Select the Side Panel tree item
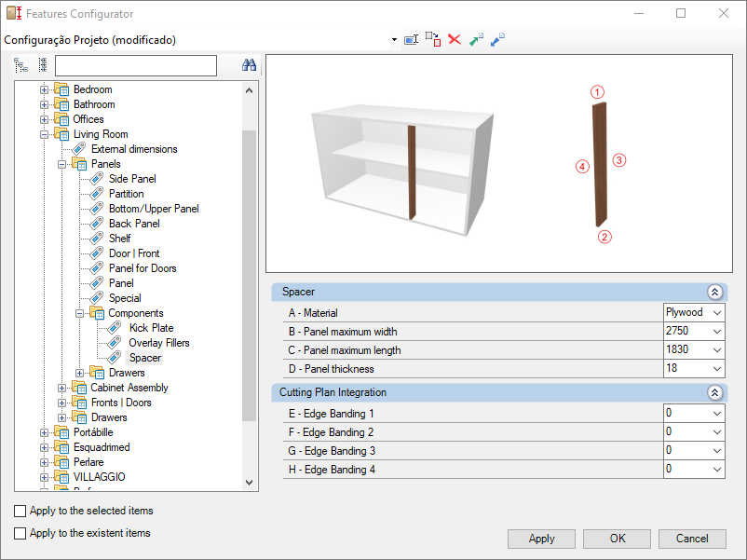 (132, 179)
